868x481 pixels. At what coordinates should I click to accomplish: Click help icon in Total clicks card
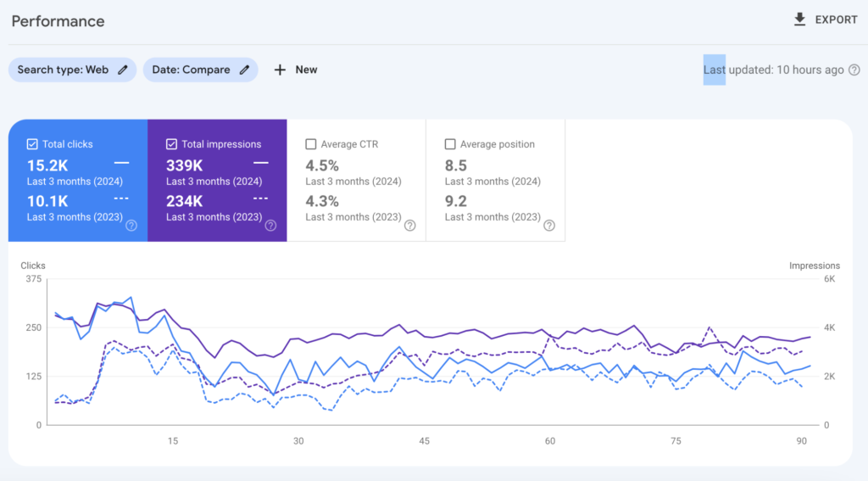pyautogui.click(x=131, y=226)
